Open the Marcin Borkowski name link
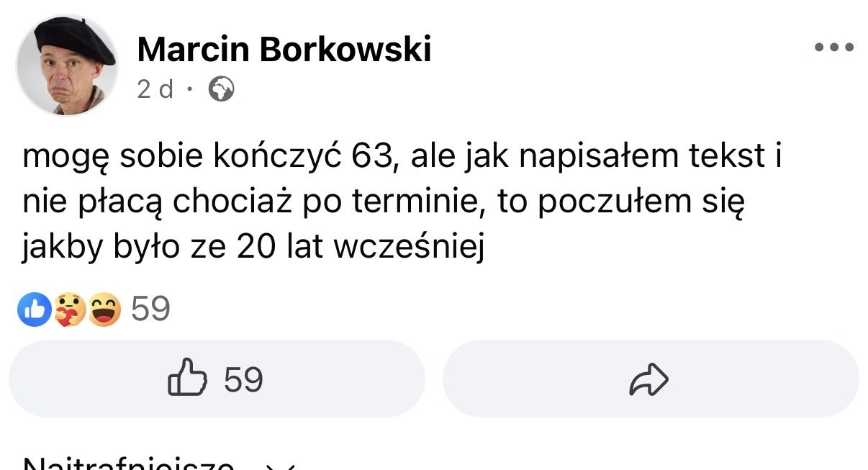 [284, 50]
